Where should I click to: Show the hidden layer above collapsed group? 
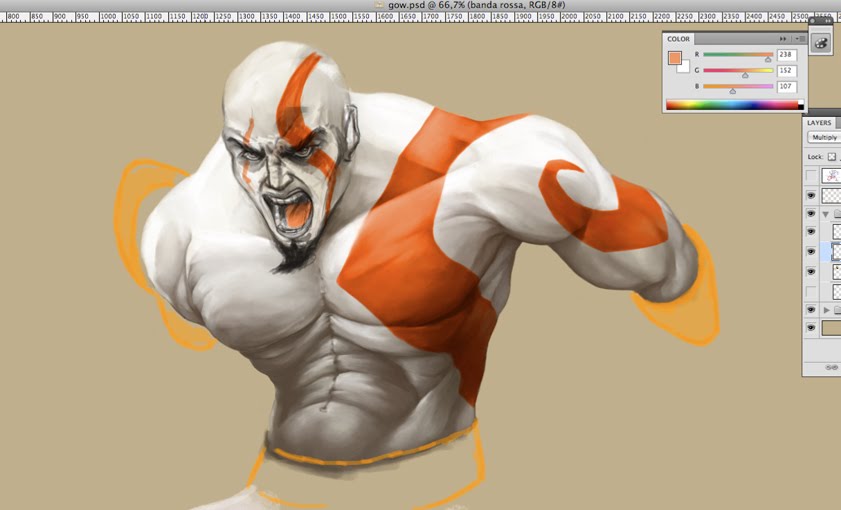(x=811, y=292)
